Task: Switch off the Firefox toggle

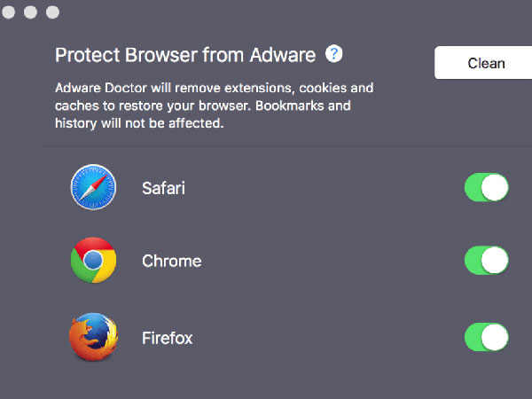Action: pyautogui.click(x=487, y=337)
